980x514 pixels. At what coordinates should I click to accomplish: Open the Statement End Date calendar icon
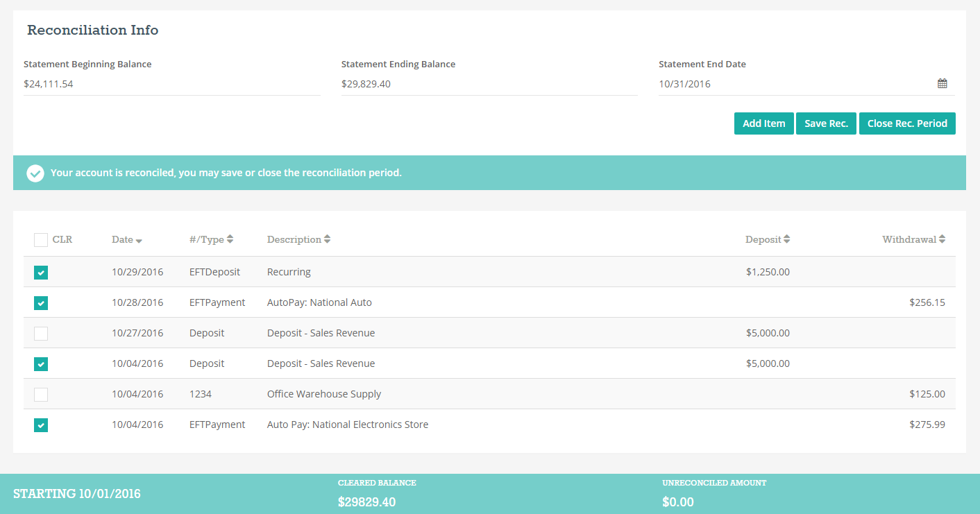(942, 84)
